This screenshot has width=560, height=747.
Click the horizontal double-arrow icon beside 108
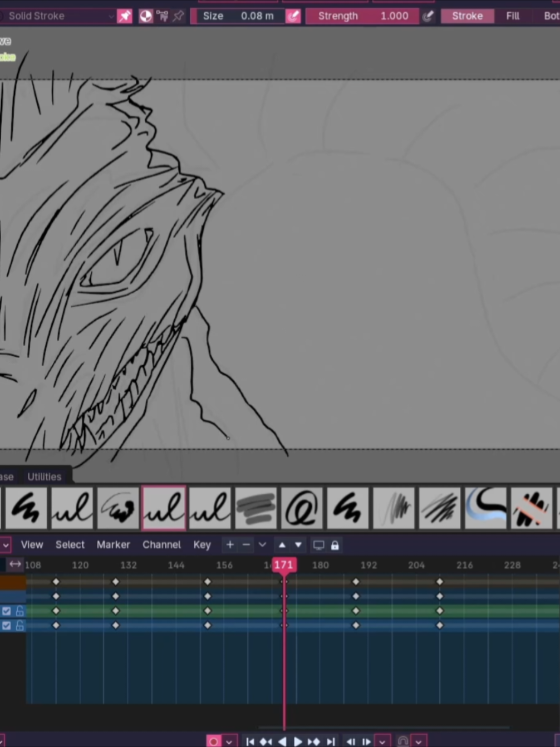(x=15, y=564)
